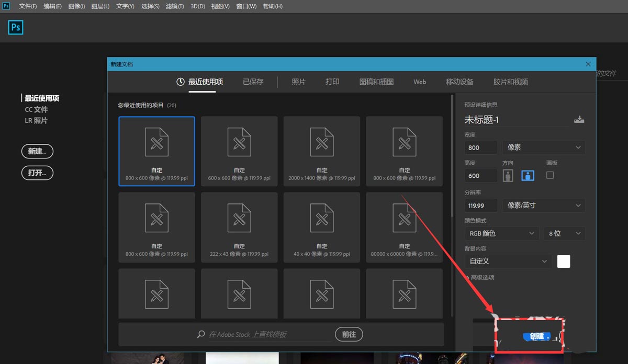The width and height of the screenshot is (628, 364).
Task: Expand advanced options (高级选项)
Action: [x=479, y=277]
